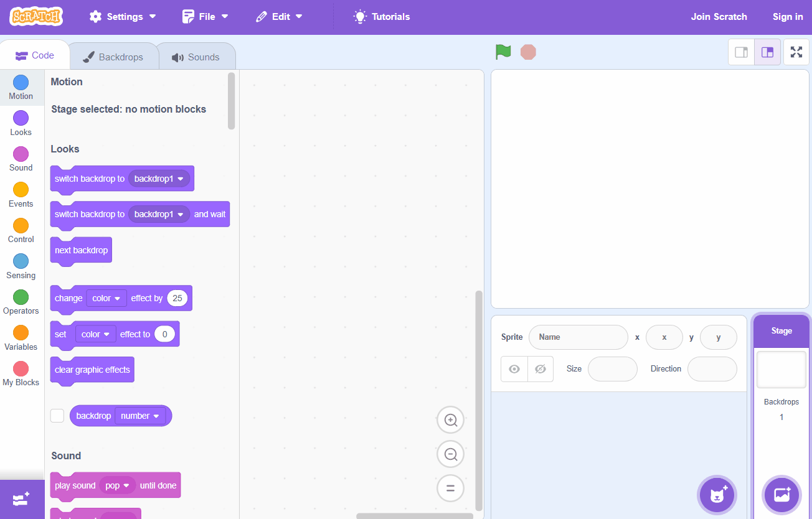Zoom out of the code workspace
812x519 pixels.
coord(450,454)
